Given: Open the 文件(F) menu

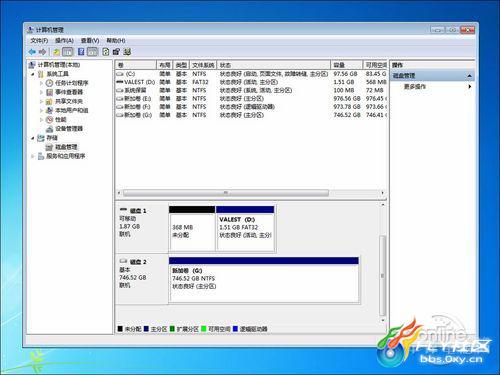Looking at the screenshot, I should (x=39, y=40).
